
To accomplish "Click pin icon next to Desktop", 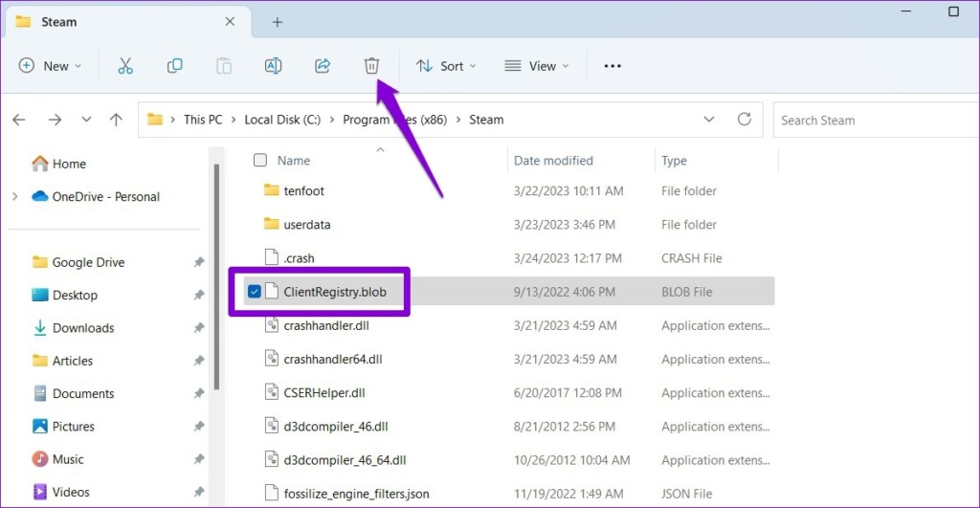I will tap(199, 295).
